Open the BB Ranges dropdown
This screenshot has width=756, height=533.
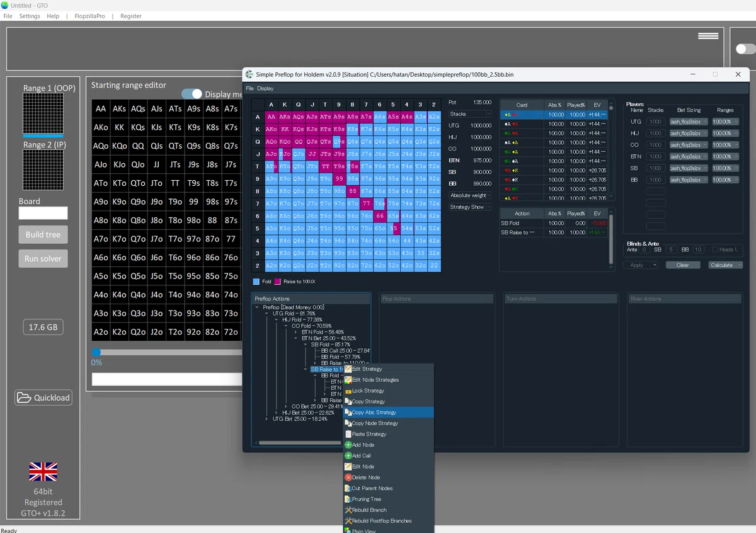(725, 180)
